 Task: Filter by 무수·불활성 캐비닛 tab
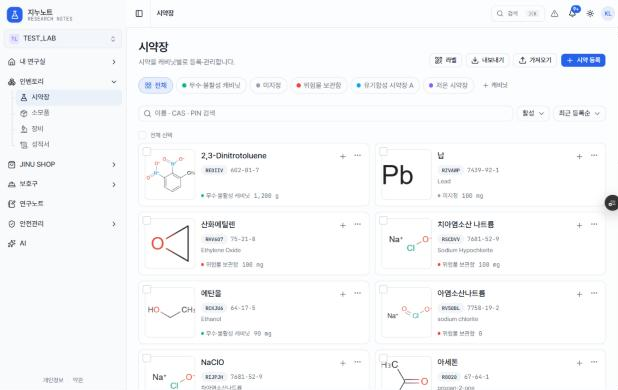coord(211,85)
